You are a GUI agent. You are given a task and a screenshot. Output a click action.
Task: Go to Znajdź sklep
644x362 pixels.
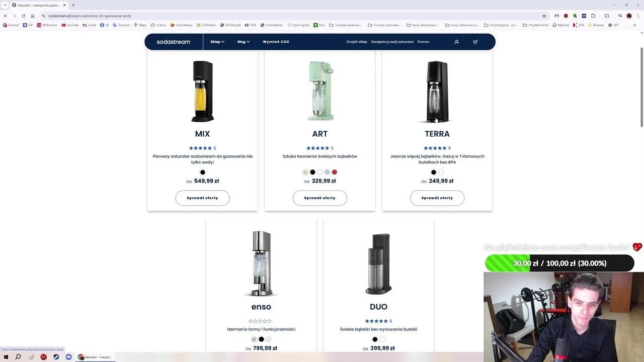point(357,42)
